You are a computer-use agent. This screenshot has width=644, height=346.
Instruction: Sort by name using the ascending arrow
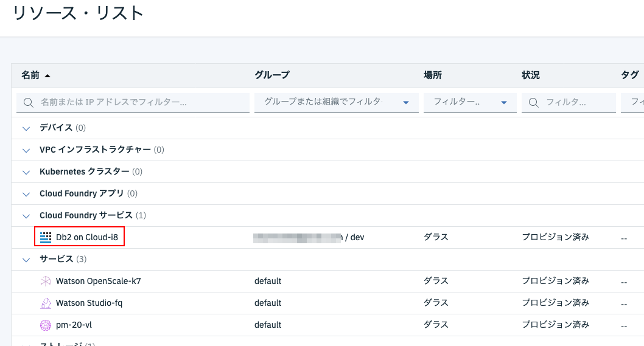(x=47, y=75)
